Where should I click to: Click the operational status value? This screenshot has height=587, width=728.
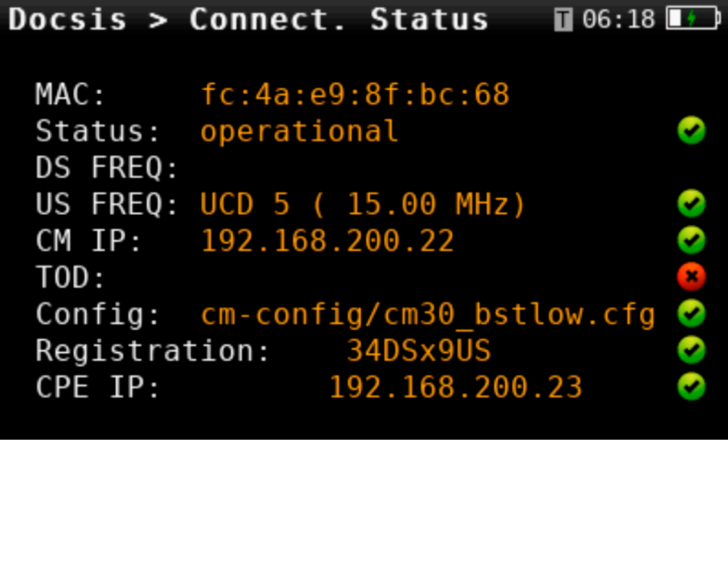[299, 132]
